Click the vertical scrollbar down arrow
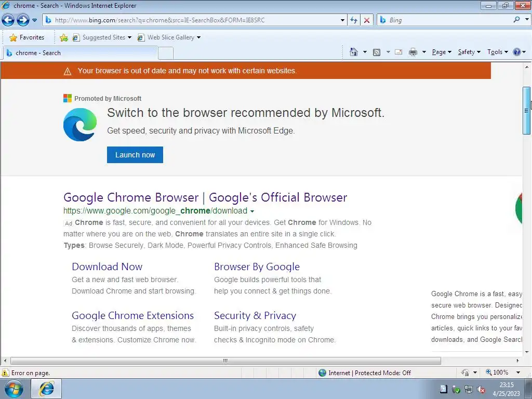Viewport: 532px width, 399px height. (527, 352)
